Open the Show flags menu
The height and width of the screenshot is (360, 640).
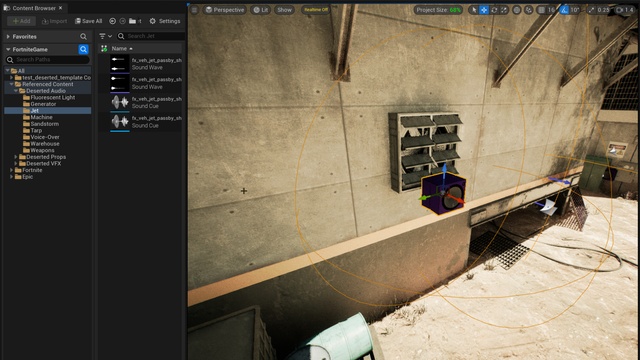click(284, 10)
